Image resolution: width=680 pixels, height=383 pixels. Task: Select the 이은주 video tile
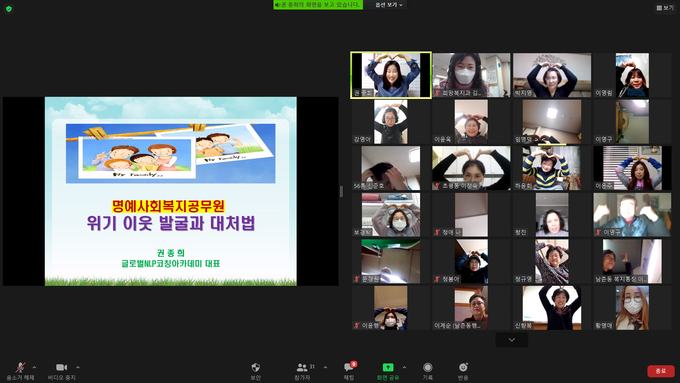632,168
